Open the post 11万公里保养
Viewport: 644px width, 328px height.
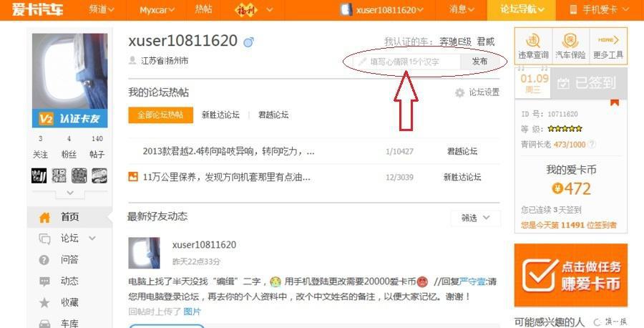click(227, 178)
